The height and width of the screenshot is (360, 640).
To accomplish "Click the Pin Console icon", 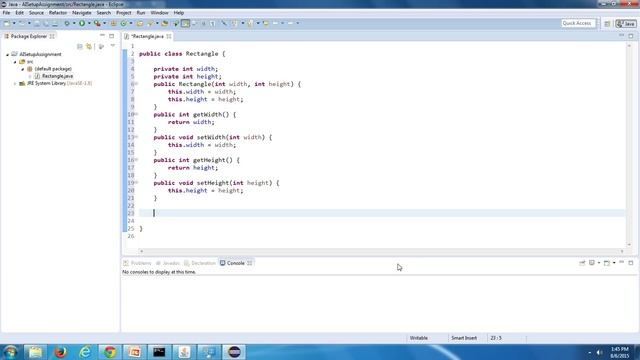I will (x=582, y=262).
